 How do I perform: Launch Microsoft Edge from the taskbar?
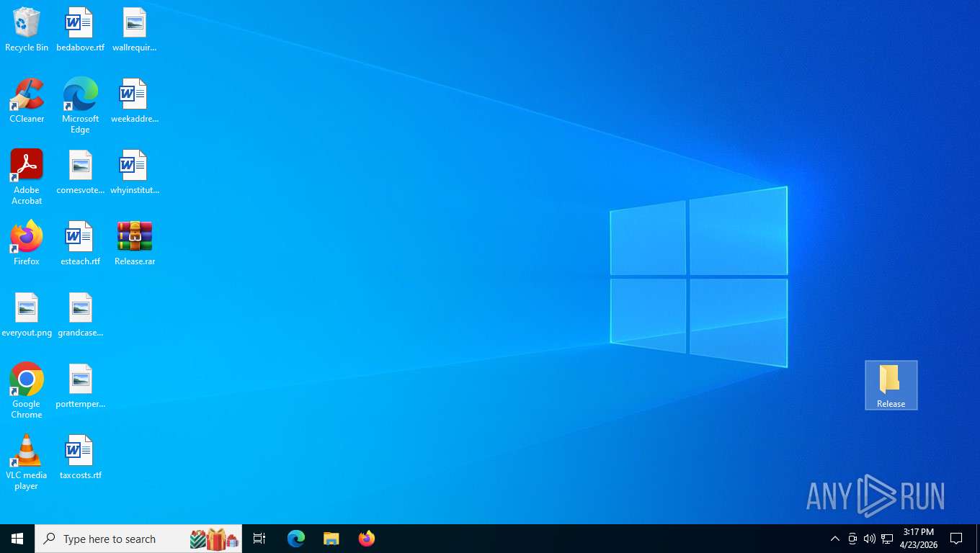(x=296, y=539)
